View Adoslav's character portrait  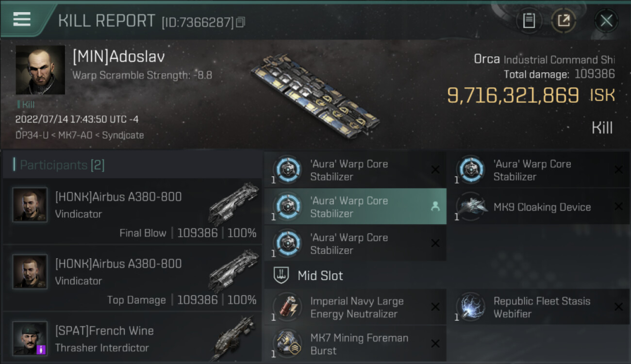[x=40, y=70]
